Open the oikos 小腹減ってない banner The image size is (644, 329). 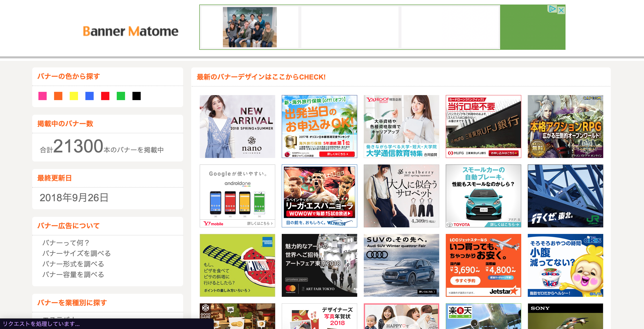tap(566, 265)
